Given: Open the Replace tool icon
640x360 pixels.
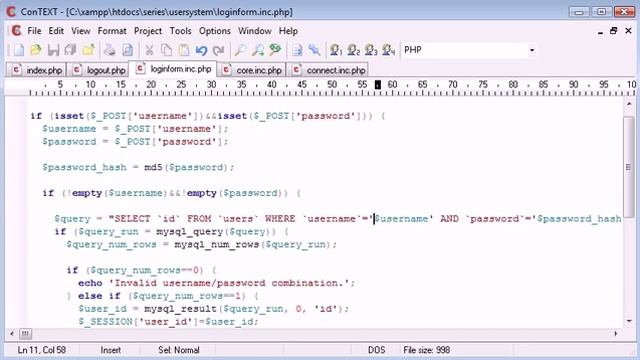Looking at the screenshot, I should pyautogui.click(x=276, y=50).
